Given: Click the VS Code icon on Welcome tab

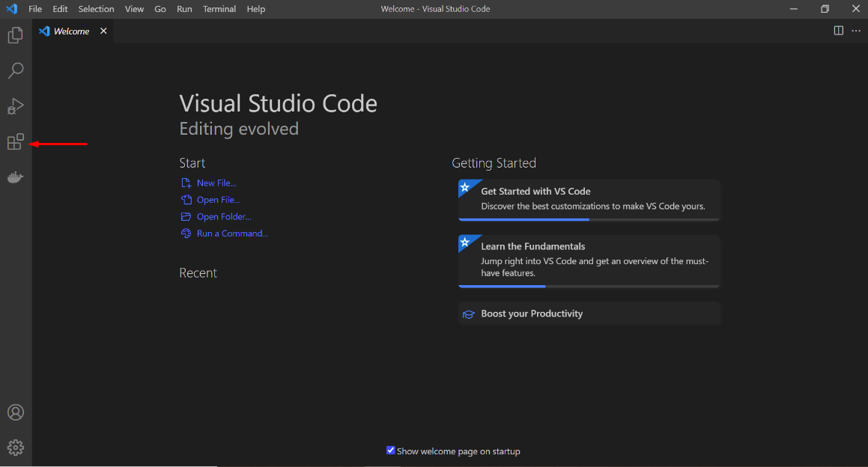Looking at the screenshot, I should 44,31.
